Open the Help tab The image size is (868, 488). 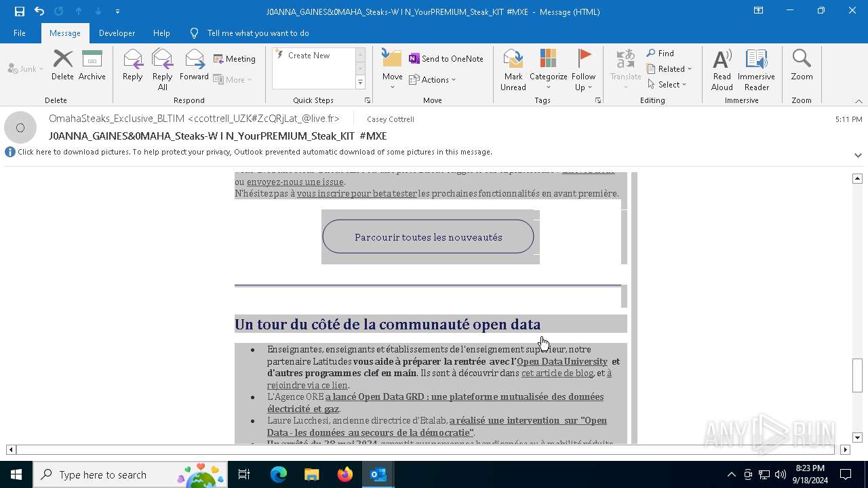pyautogui.click(x=161, y=33)
